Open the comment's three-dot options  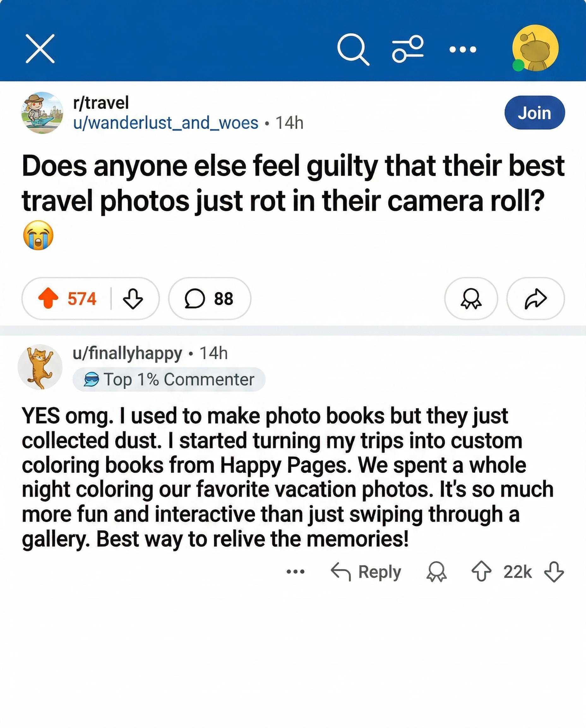[295, 572]
